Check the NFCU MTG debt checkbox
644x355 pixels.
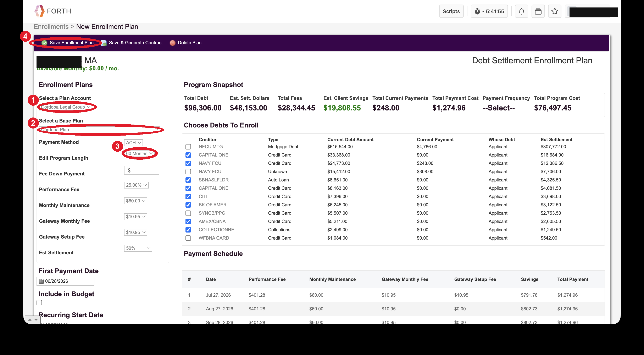point(188,147)
